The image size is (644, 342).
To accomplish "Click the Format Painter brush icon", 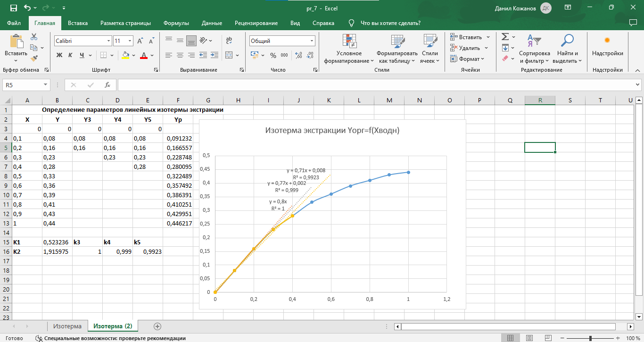I will click(34, 58).
